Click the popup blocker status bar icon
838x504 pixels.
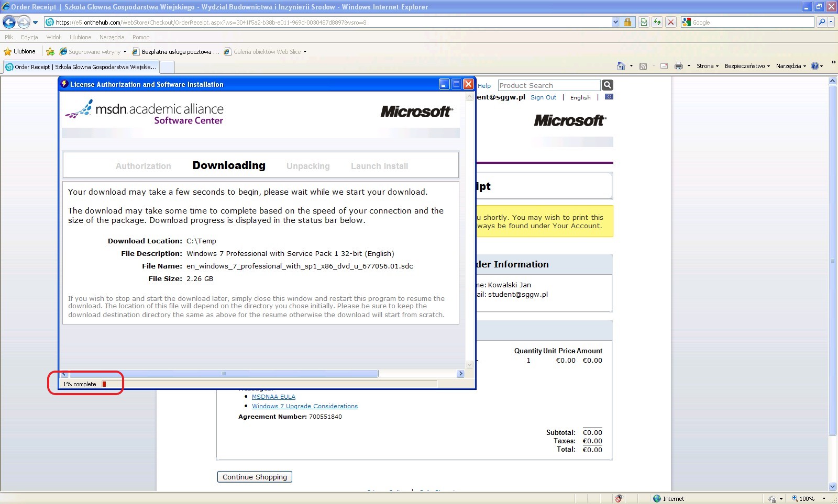coord(619,499)
